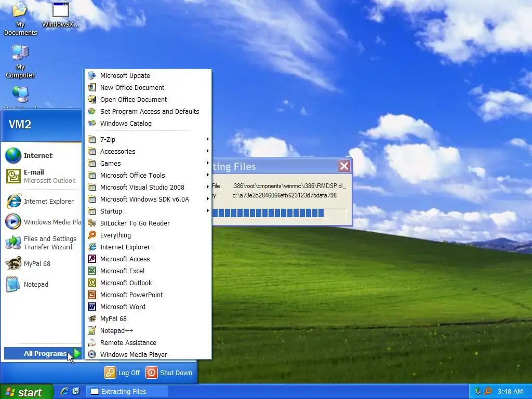Screen dimensions: 532x399
Task: Open Files and Settings Transfer Wizard
Action: [42, 243]
